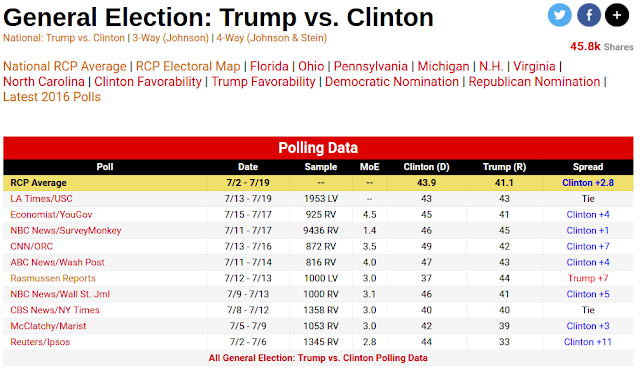This screenshot has width=640, height=372.
Task: Go to Latest 2016 Polls
Action: tap(52, 97)
